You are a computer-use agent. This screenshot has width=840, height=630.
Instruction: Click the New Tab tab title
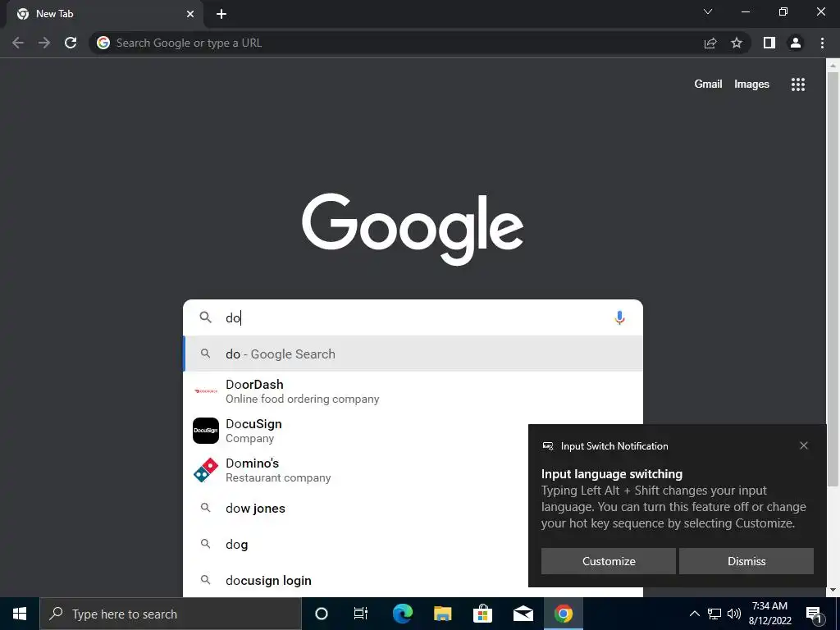[55, 14]
